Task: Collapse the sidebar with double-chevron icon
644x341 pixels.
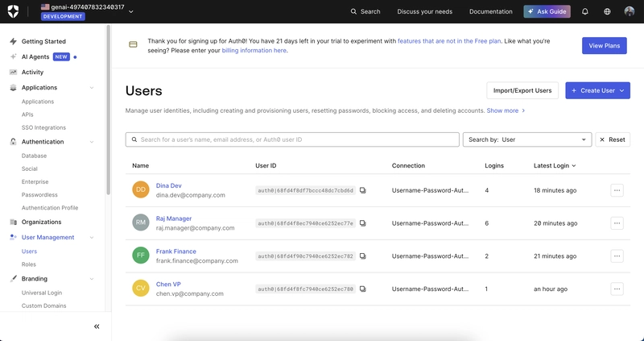Action: [97, 326]
